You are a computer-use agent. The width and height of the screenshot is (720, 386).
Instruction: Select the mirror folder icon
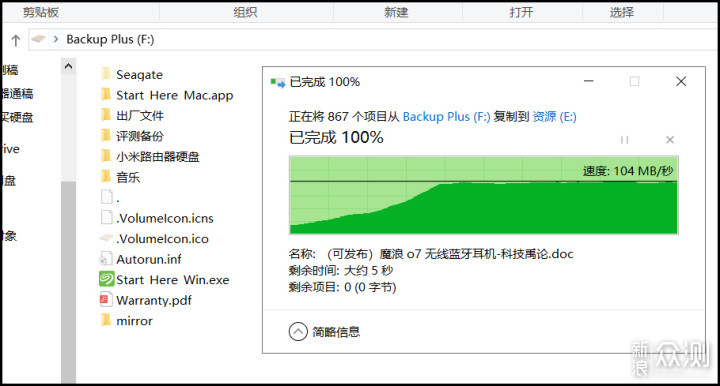click(x=106, y=320)
